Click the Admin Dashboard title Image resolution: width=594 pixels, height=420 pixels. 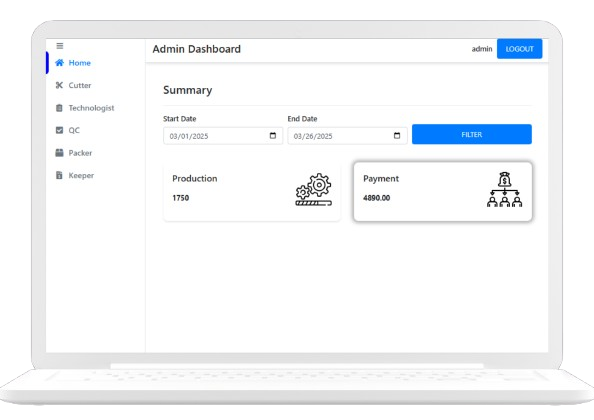(197, 49)
